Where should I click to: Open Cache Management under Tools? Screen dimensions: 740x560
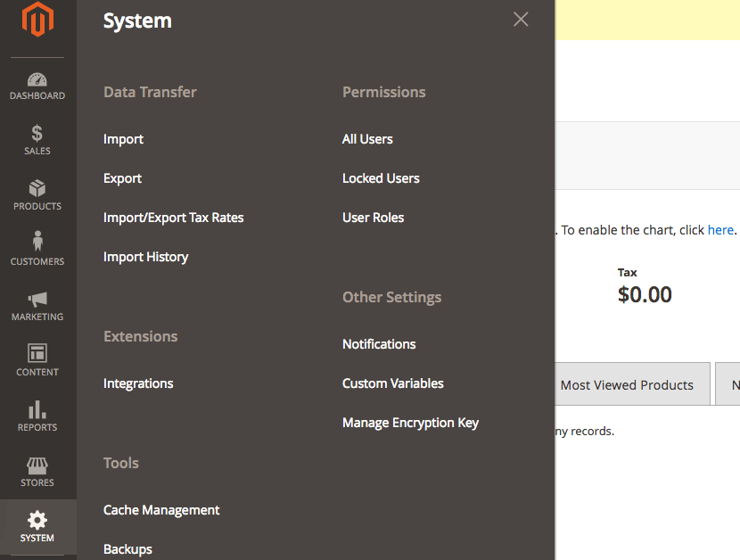click(161, 510)
